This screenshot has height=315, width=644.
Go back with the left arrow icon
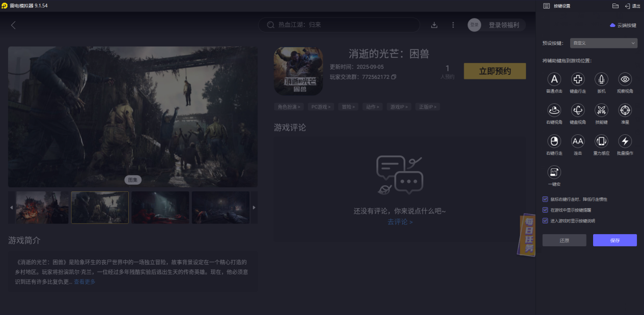coord(13,25)
